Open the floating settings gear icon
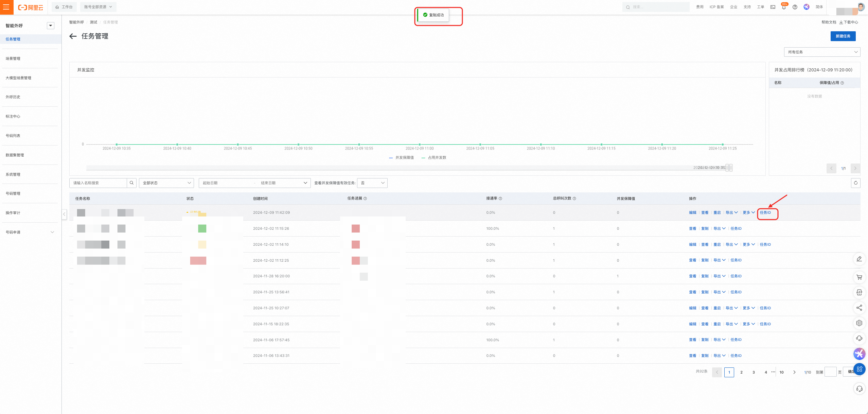The width and height of the screenshot is (868, 414). [x=859, y=323]
